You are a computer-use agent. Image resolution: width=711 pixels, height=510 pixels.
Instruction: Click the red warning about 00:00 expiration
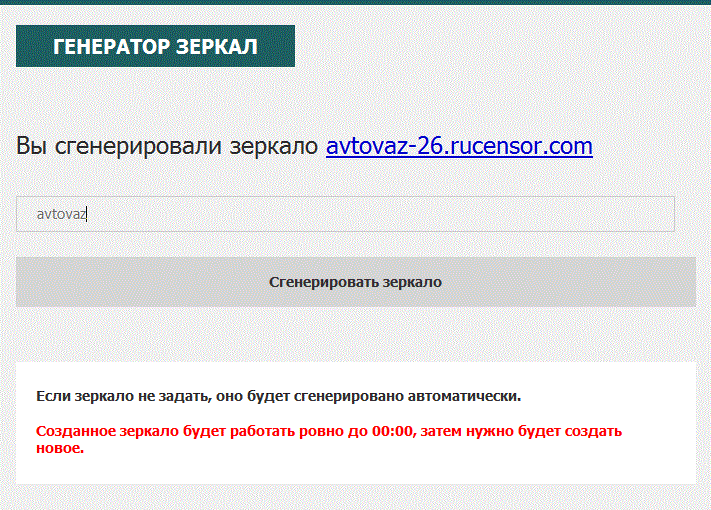tap(329, 432)
